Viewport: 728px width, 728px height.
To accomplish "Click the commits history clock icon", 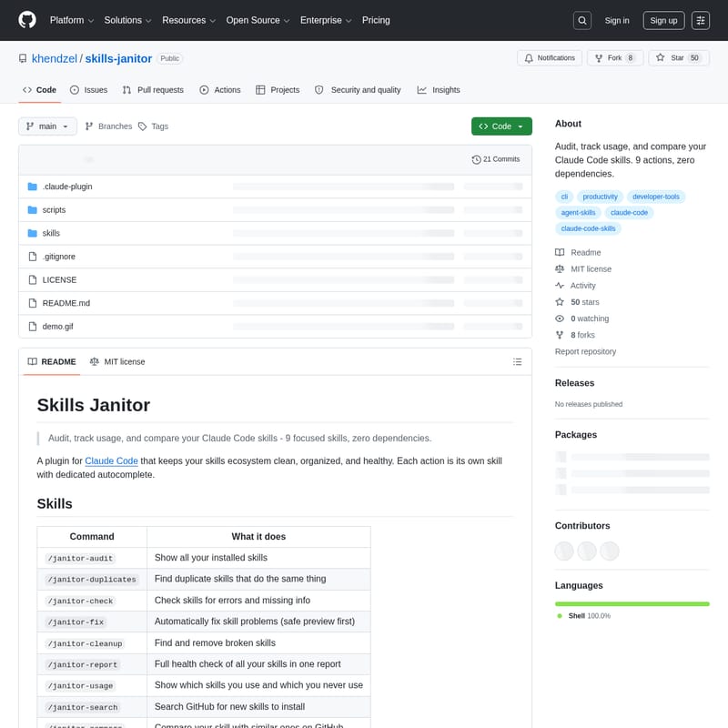I will coord(476,159).
